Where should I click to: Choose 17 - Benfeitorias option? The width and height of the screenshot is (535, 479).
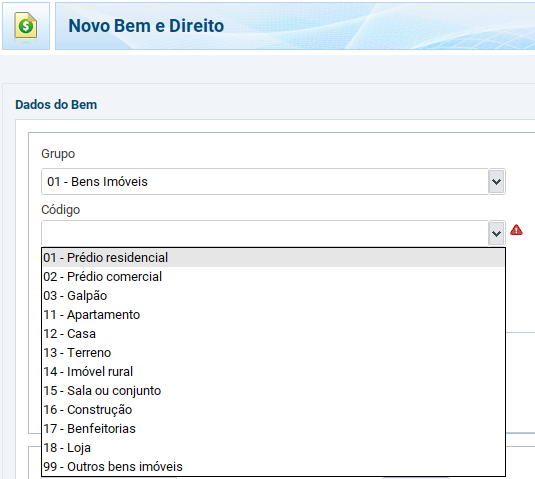point(273,429)
